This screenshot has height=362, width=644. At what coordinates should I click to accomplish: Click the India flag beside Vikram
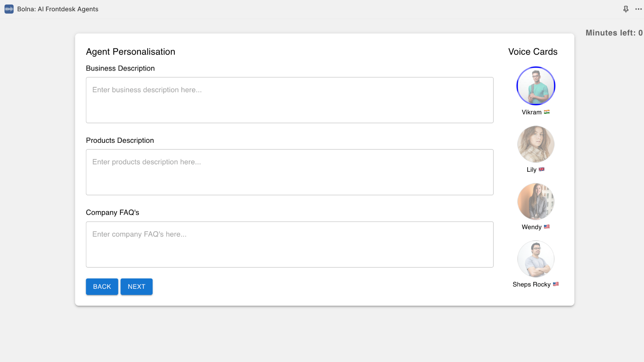[546, 112]
